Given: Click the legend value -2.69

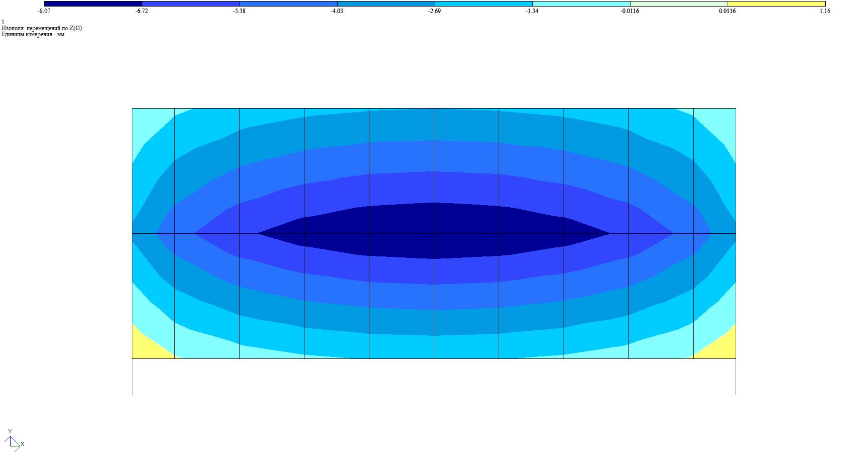Looking at the screenshot, I should coord(435,11).
